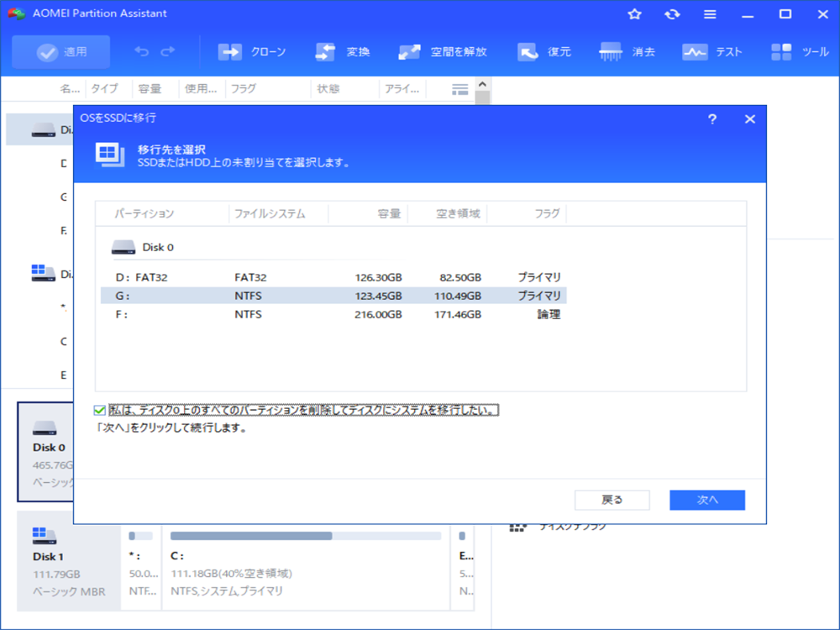
Task: Click Next (次へ) button
Action: 707,500
